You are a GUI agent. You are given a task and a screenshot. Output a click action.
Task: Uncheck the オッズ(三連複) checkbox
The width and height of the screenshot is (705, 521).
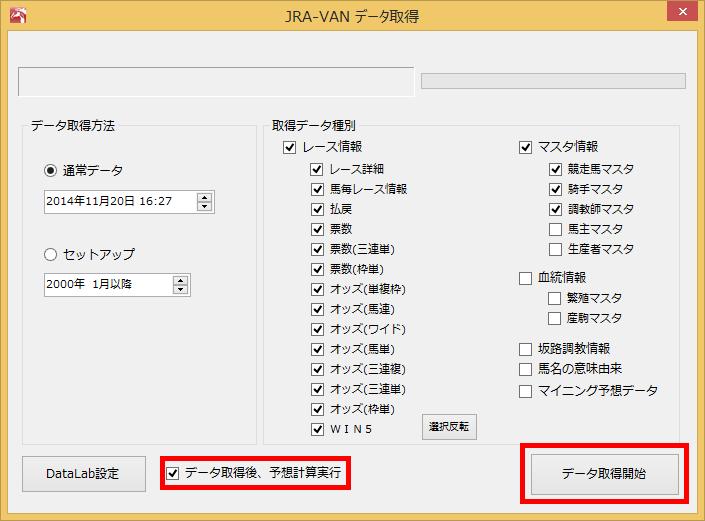click(x=317, y=369)
